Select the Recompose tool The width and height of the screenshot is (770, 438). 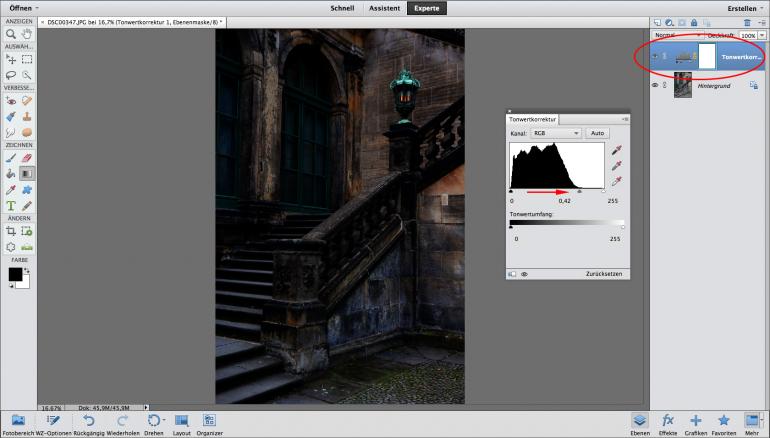point(27,231)
